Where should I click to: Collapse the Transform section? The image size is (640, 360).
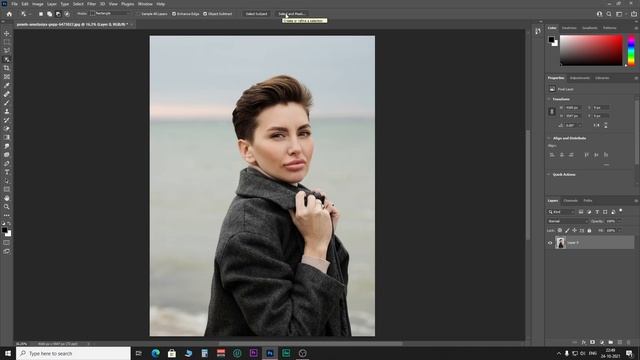[549, 99]
